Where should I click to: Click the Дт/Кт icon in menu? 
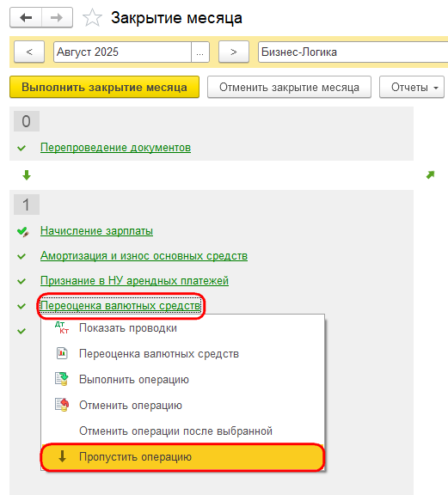pos(62,327)
